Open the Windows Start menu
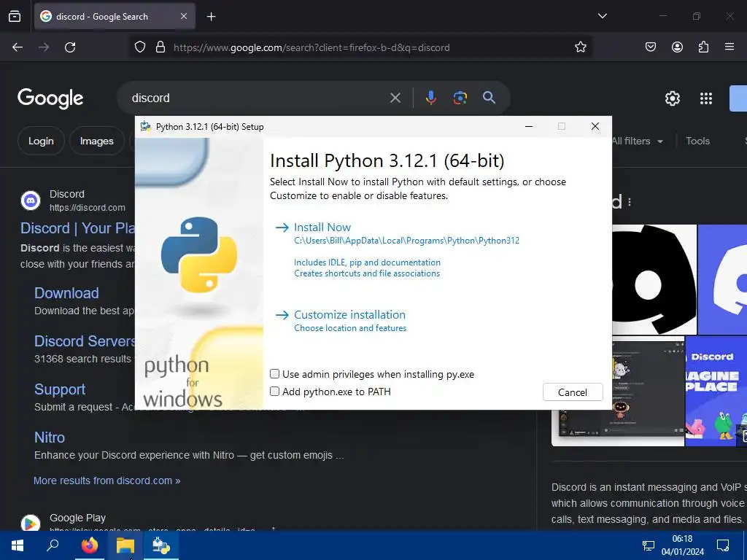 pos(18,545)
